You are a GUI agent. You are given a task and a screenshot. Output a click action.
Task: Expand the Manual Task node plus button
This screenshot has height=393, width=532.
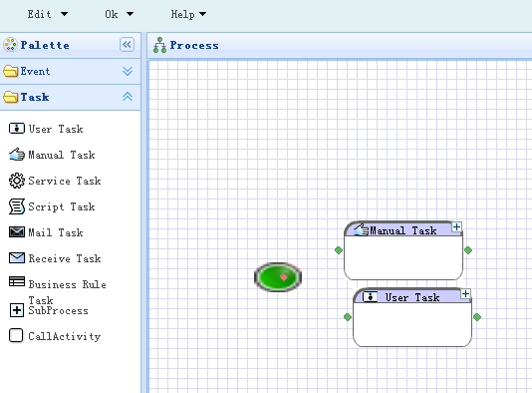(456, 226)
